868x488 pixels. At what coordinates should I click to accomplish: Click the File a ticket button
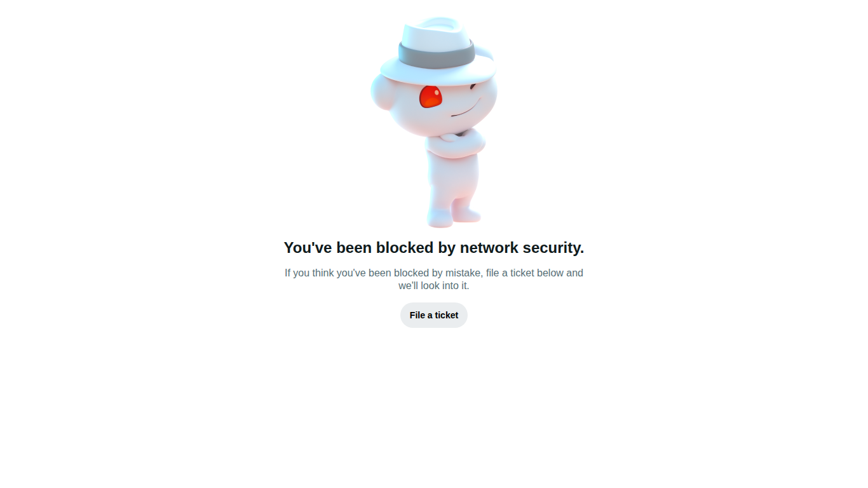coord(434,315)
